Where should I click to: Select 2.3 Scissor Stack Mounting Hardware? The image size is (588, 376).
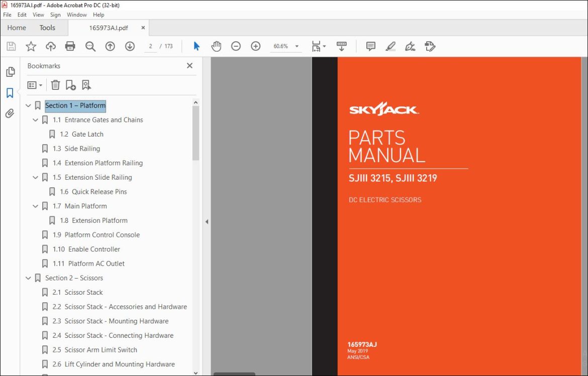coord(110,321)
